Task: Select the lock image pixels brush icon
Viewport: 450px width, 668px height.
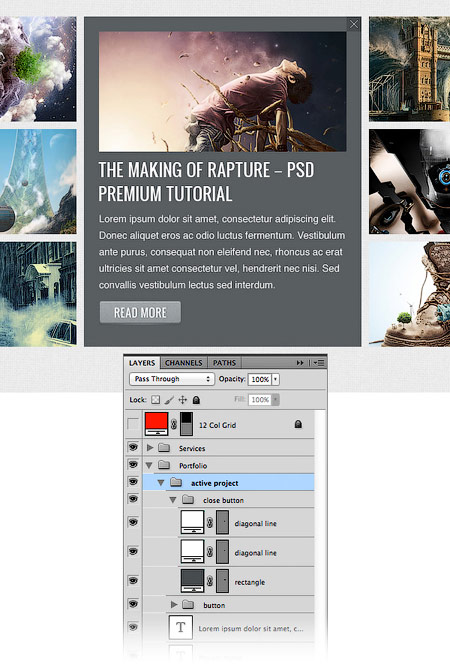Action: click(x=169, y=400)
